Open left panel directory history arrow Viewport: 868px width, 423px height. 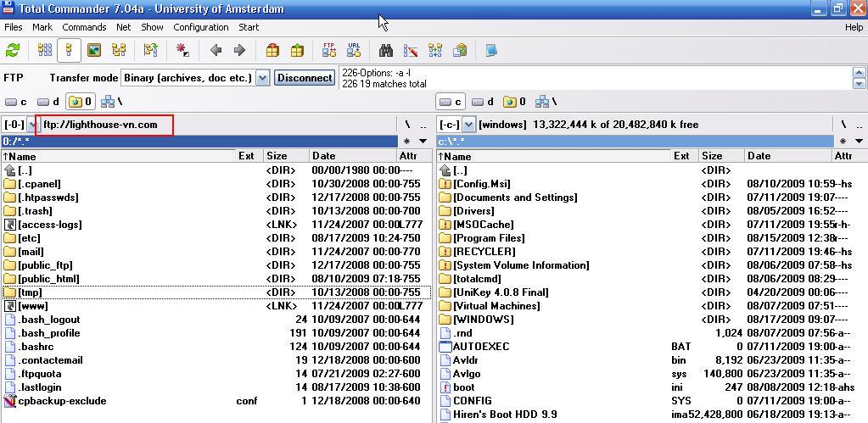pos(423,141)
